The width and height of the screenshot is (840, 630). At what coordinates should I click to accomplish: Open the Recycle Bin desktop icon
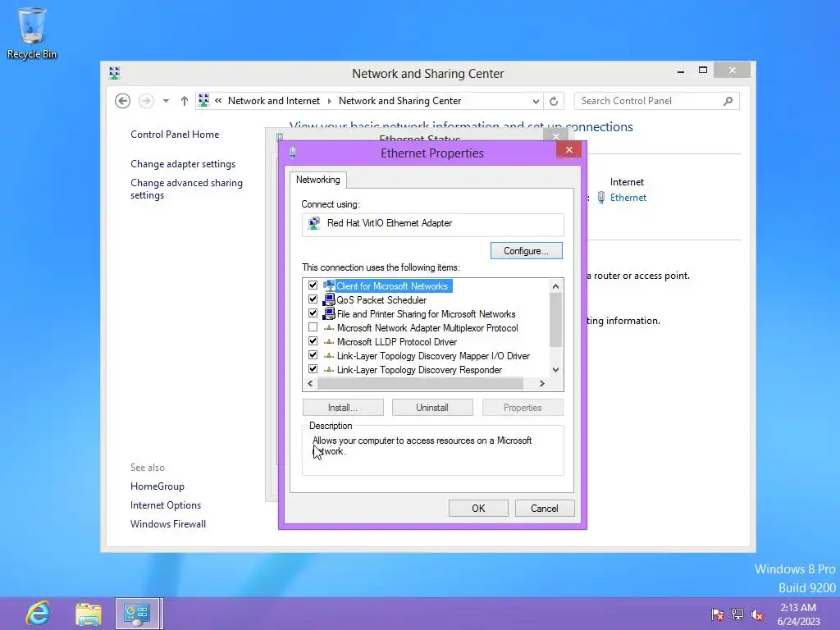pos(32,33)
